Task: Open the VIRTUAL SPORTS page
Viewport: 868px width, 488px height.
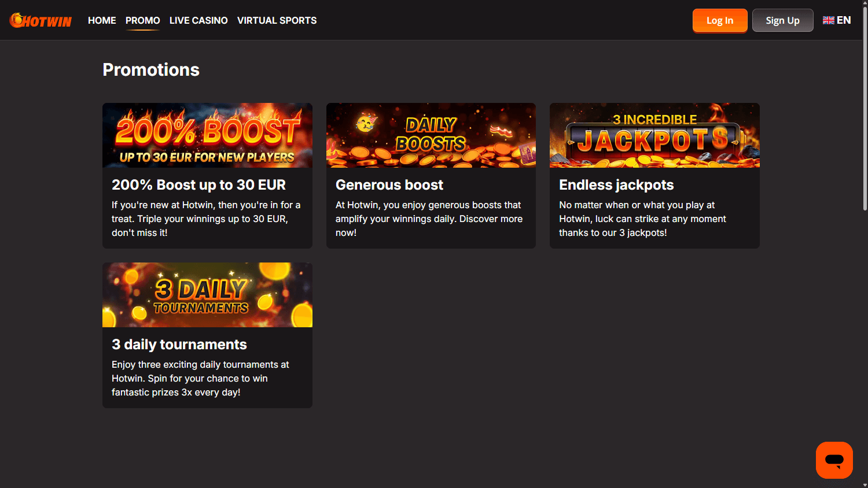Action: 277,20
